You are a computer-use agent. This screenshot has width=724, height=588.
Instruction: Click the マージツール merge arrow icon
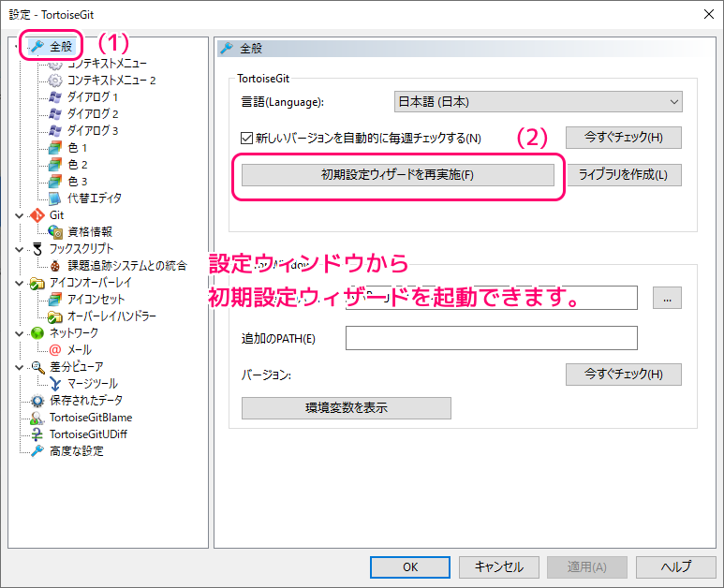click(55, 384)
